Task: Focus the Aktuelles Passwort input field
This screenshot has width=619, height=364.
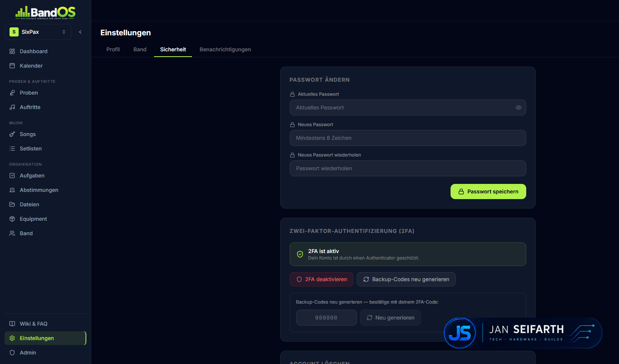Action: pyautogui.click(x=408, y=108)
